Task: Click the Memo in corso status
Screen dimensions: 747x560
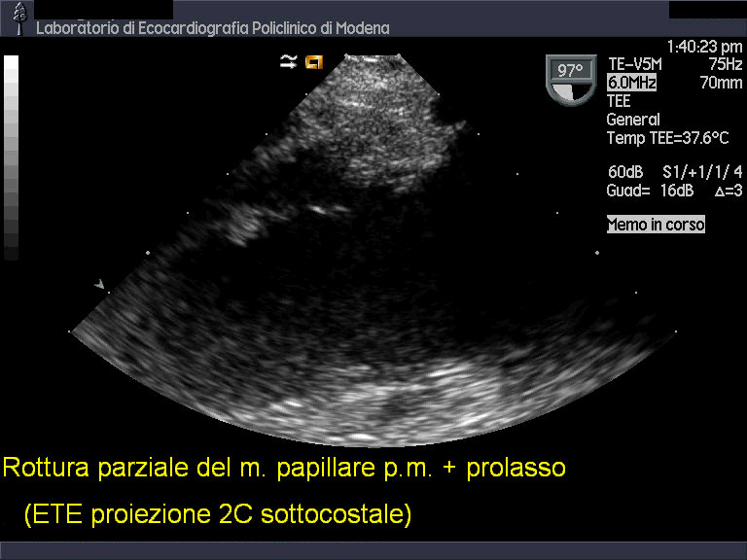Action: 656,225
